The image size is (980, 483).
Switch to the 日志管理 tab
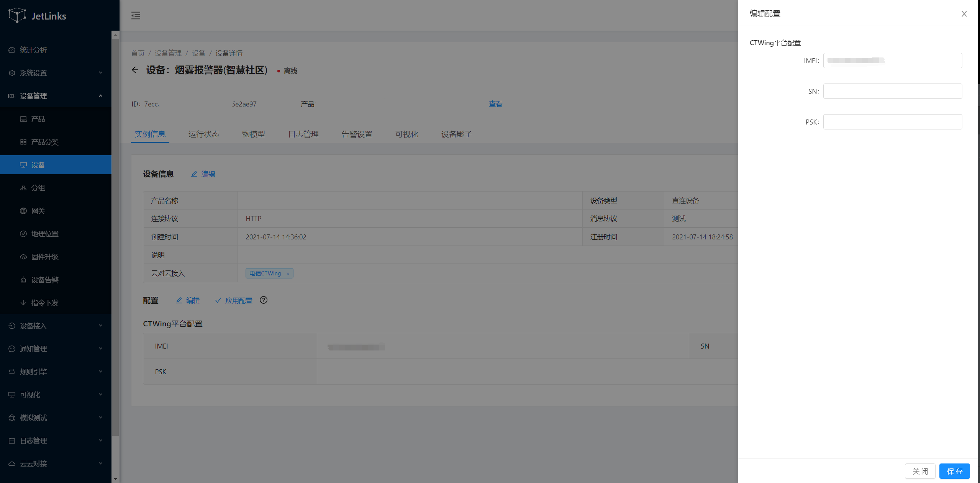(303, 134)
